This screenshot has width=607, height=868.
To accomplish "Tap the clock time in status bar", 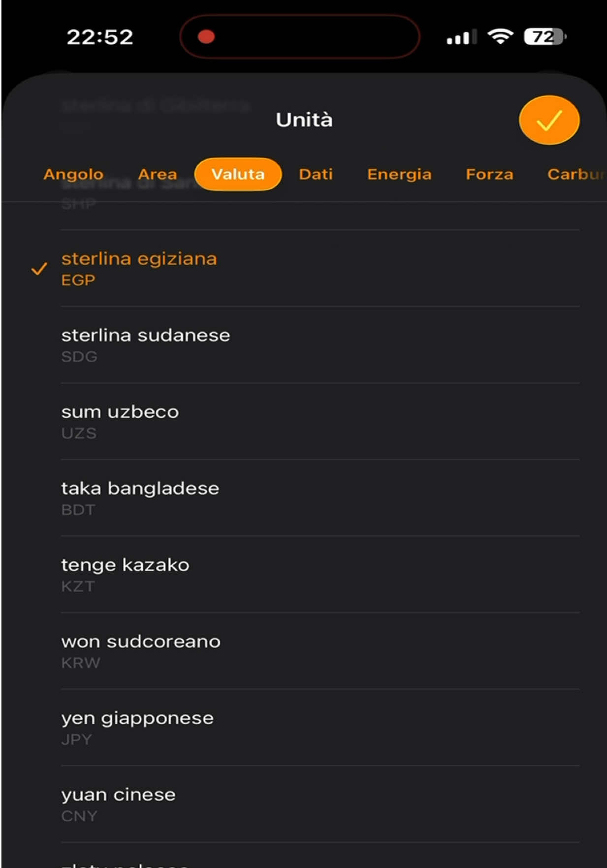I will [x=100, y=37].
